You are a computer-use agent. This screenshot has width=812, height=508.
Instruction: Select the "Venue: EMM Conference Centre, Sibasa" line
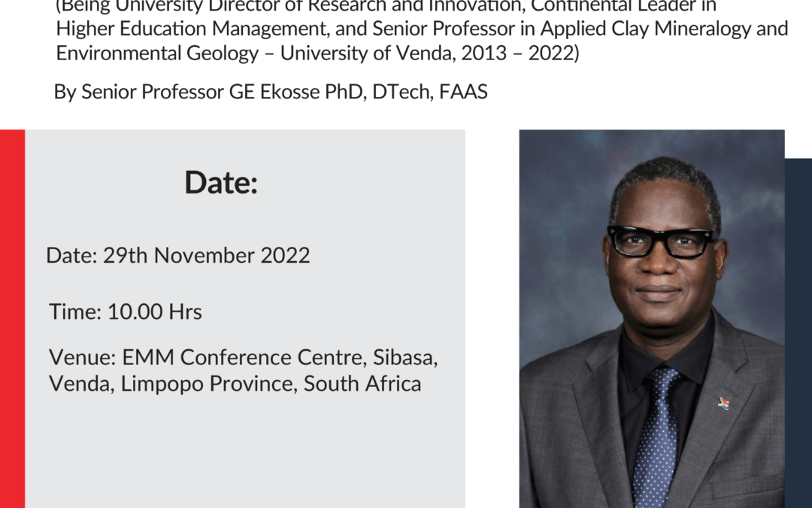coord(244,357)
